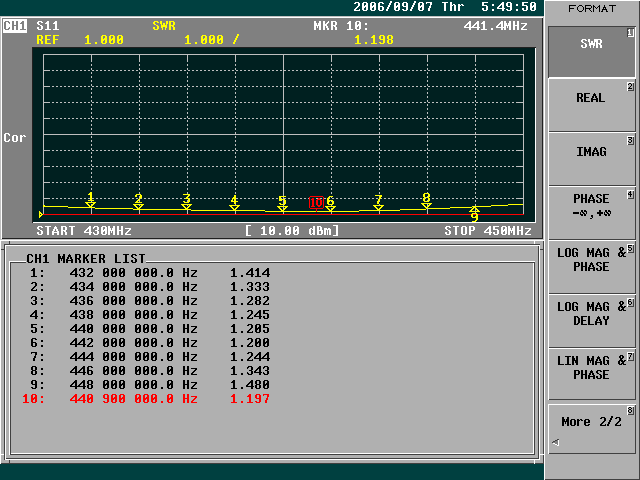The width and height of the screenshot is (640, 480).
Task: Select marker list row 8: 446 MHz
Action: (150, 371)
